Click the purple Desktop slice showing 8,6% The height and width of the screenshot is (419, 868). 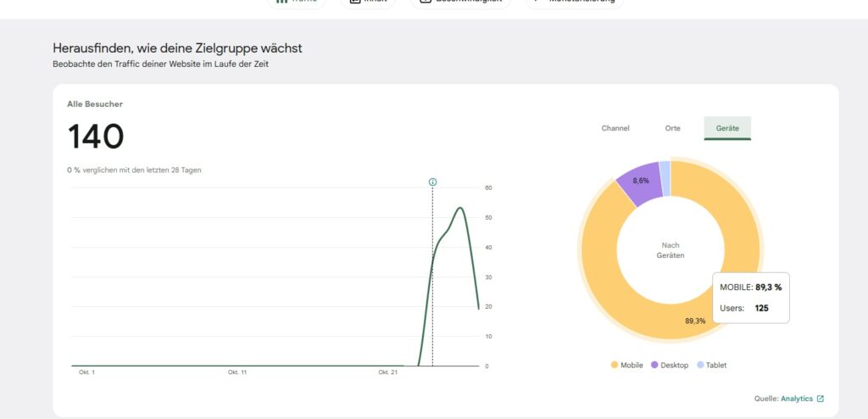[641, 181]
